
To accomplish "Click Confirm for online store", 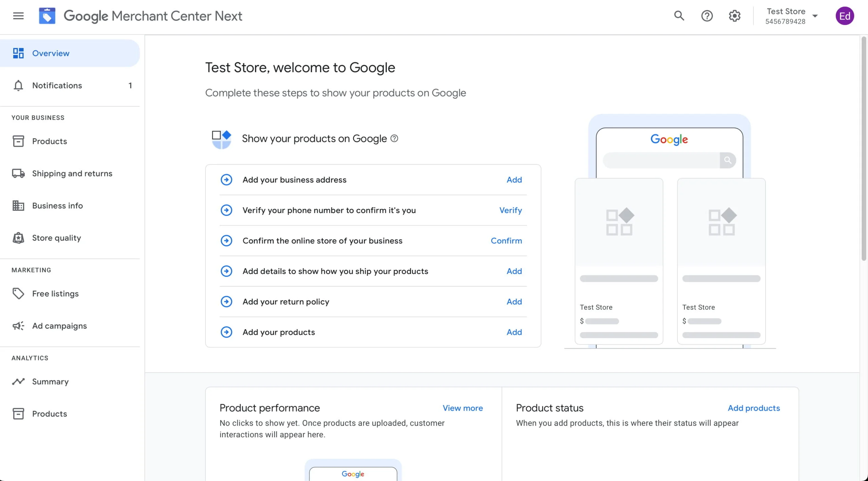I will [506, 241].
